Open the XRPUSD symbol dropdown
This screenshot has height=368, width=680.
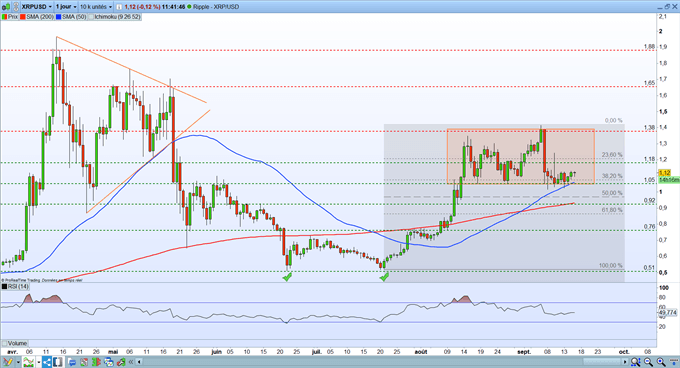tap(36, 7)
